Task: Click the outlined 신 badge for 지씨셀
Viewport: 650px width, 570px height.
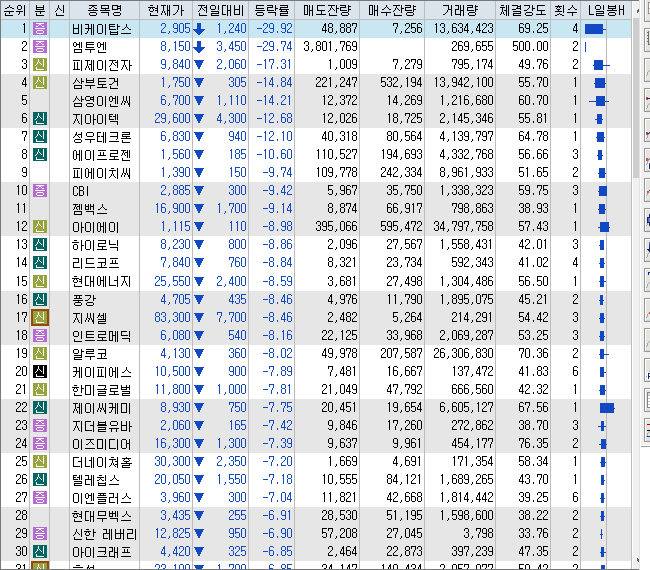Action: point(40,318)
